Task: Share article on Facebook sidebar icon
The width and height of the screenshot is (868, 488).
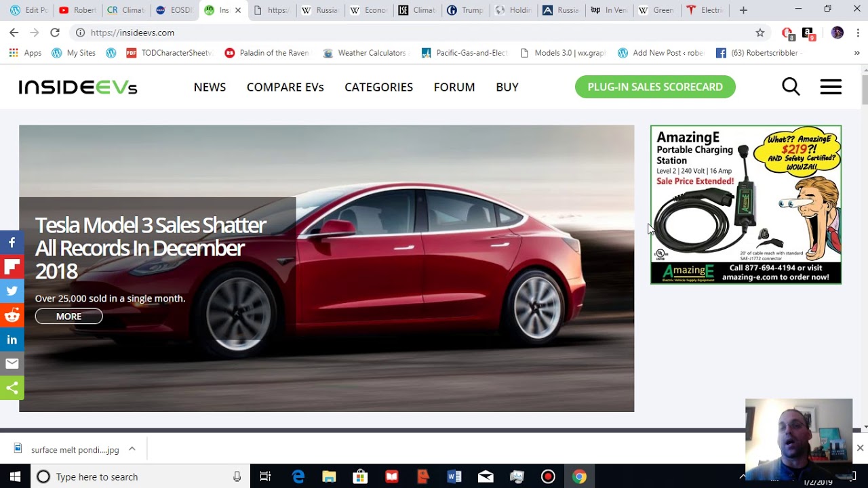Action: click(x=12, y=243)
